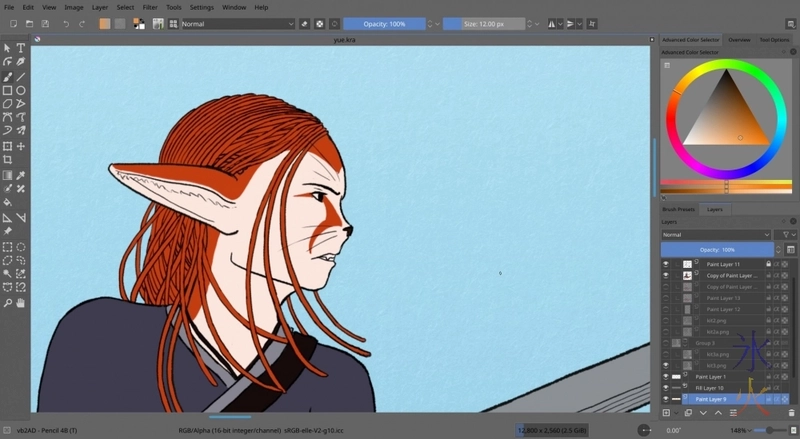Hide Paint Layer 11 using eye icon
The width and height of the screenshot is (800, 439).
click(x=666, y=264)
